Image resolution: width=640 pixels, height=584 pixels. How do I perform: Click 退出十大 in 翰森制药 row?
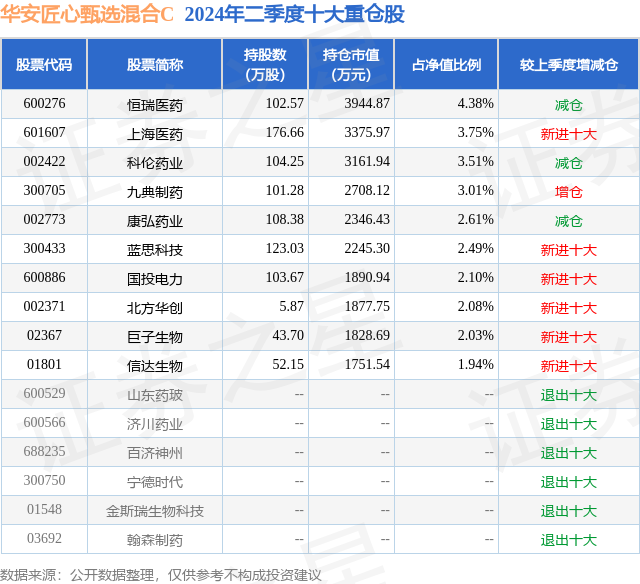pos(569,540)
